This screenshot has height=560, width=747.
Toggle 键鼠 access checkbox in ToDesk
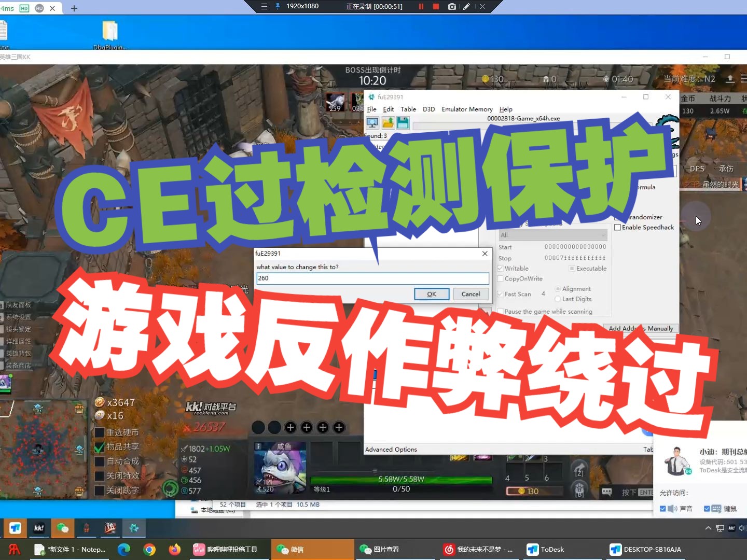(x=707, y=509)
